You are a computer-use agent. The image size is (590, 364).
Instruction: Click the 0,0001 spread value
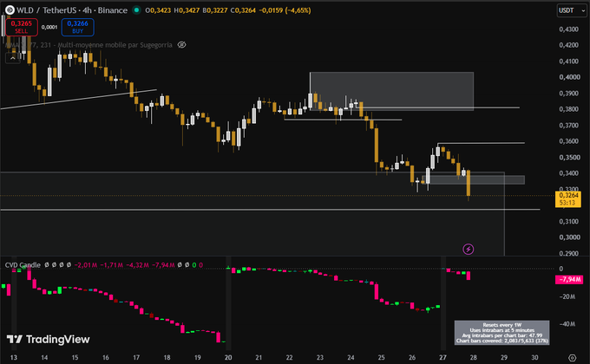[49, 27]
